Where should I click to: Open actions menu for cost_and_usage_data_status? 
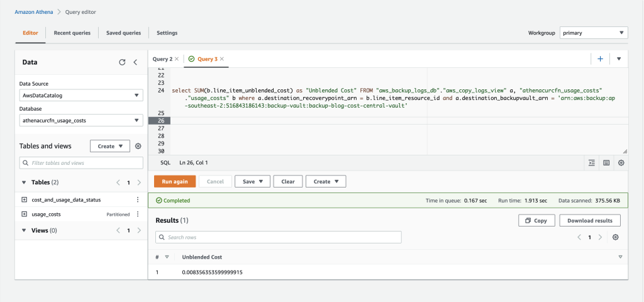pyautogui.click(x=138, y=199)
